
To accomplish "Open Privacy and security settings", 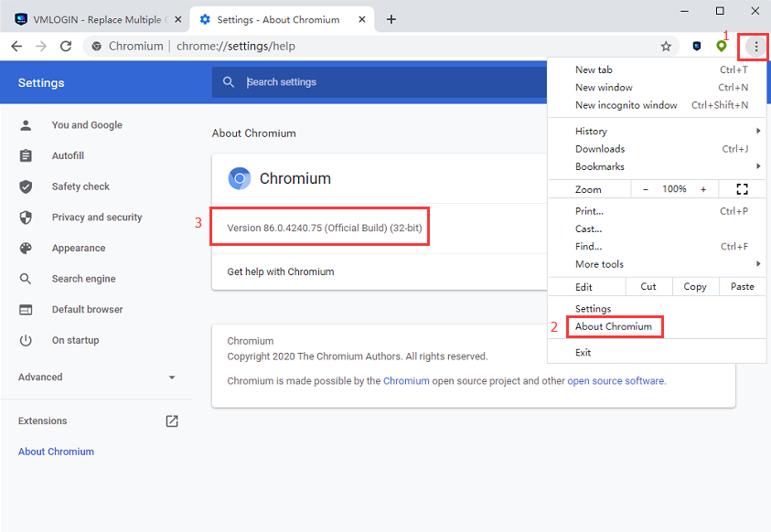I will 96,218.
